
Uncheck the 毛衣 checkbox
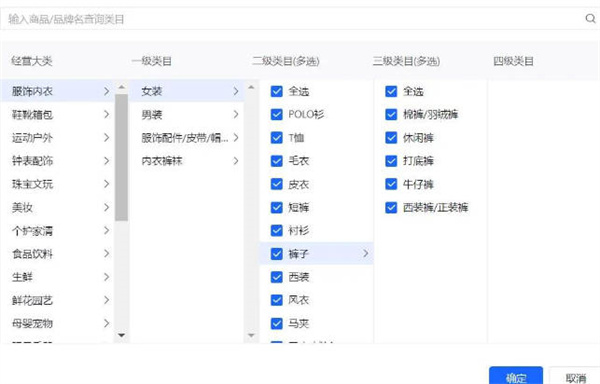point(276,161)
